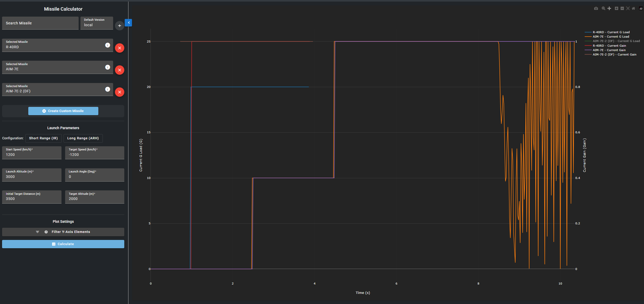Click the plot zoom in plus icon
This screenshot has height=304, width=644.
(x=616, y=9)
